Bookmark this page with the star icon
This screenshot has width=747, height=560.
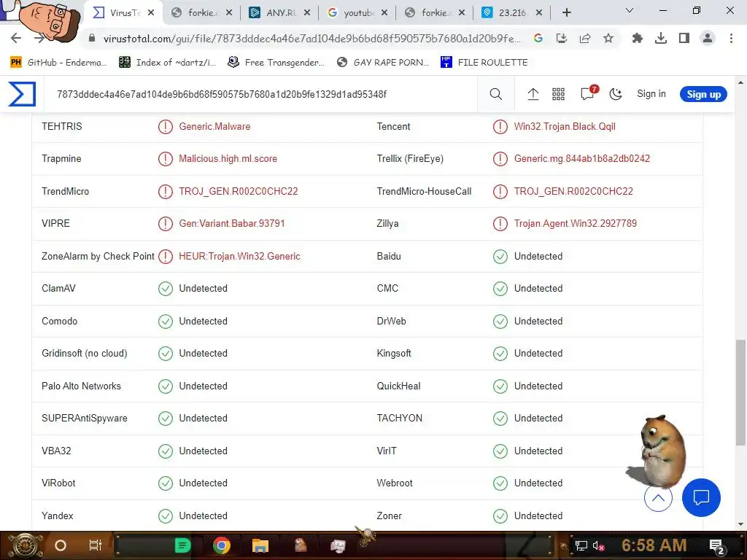[608, 38]
